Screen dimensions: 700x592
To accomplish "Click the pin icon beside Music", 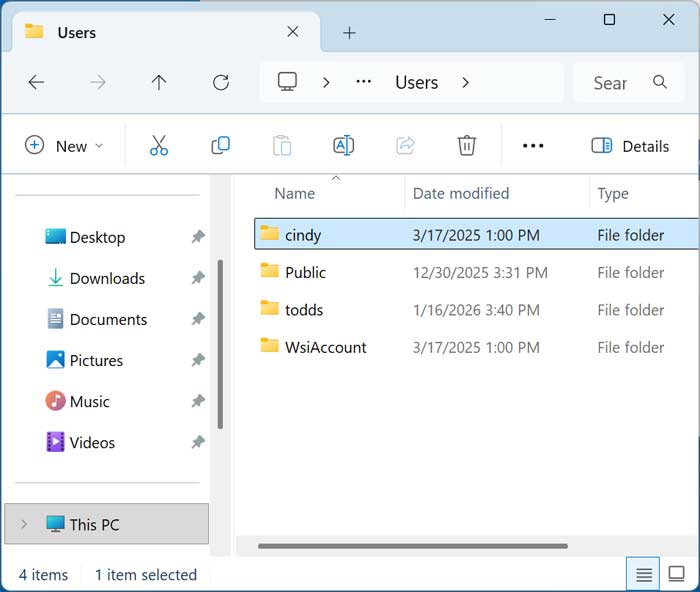I will pyautogui.click(x=198, y=401).
